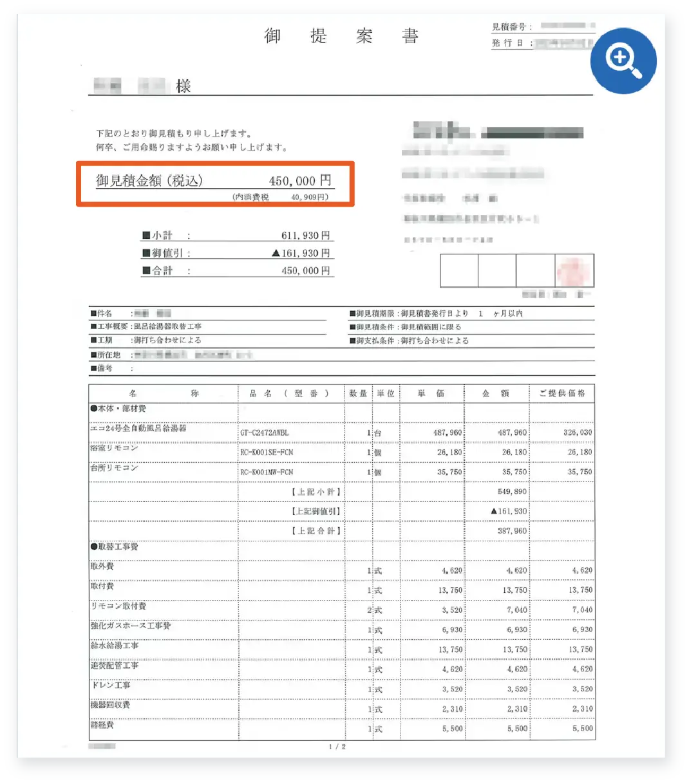The image size is (689, 784).
Task: Click the 機器回収費 item name
Action: [110, 705]
